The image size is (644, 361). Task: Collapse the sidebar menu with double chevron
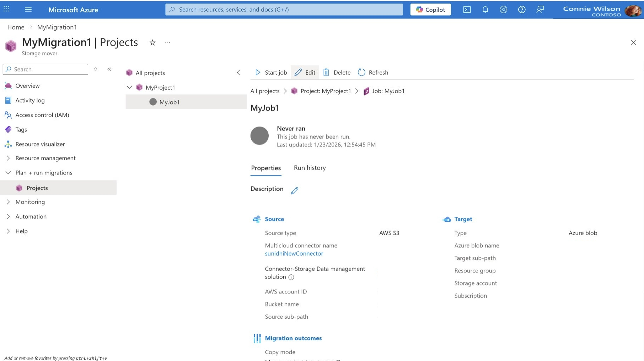109,69
